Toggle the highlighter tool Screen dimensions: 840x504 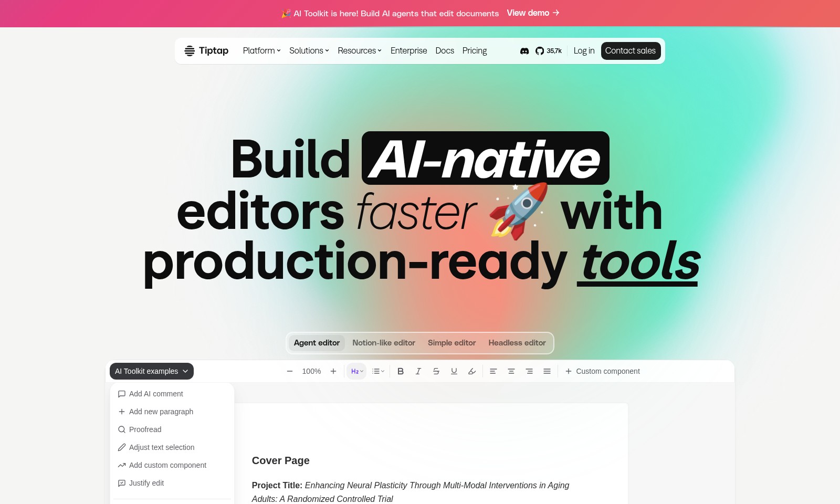pyautogui.click(x=472, y=371)
